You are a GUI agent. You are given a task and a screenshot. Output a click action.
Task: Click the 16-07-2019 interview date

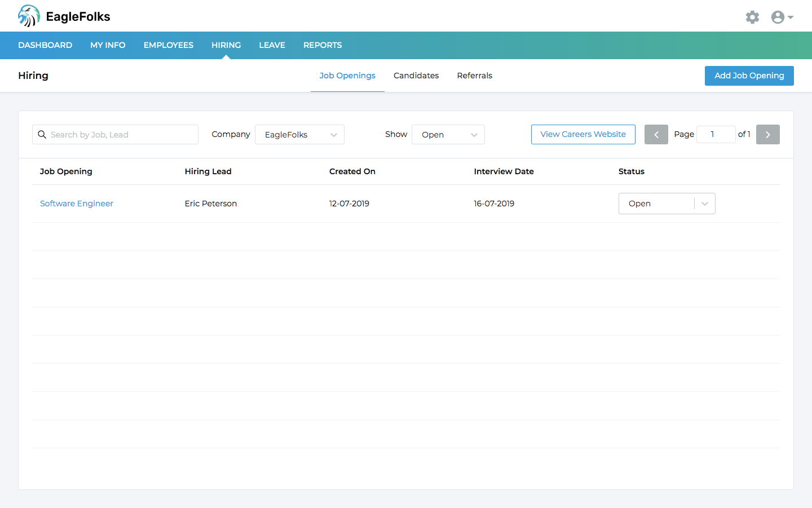click(x=494, y=204)
